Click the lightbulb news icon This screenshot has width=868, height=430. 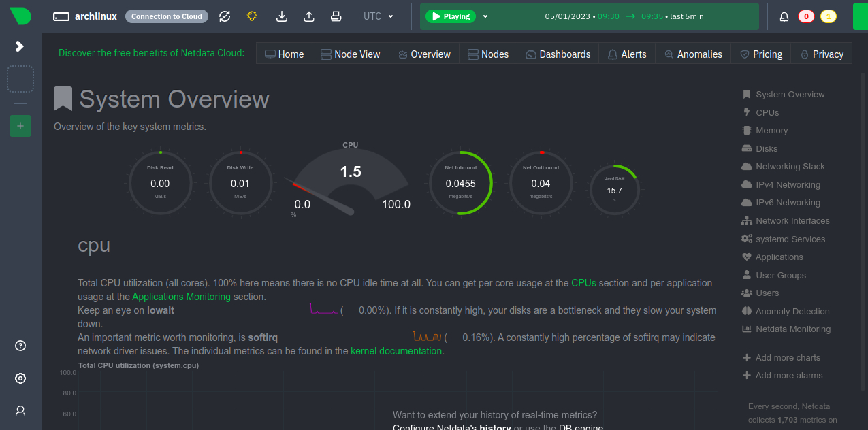[x=252, y=16]
